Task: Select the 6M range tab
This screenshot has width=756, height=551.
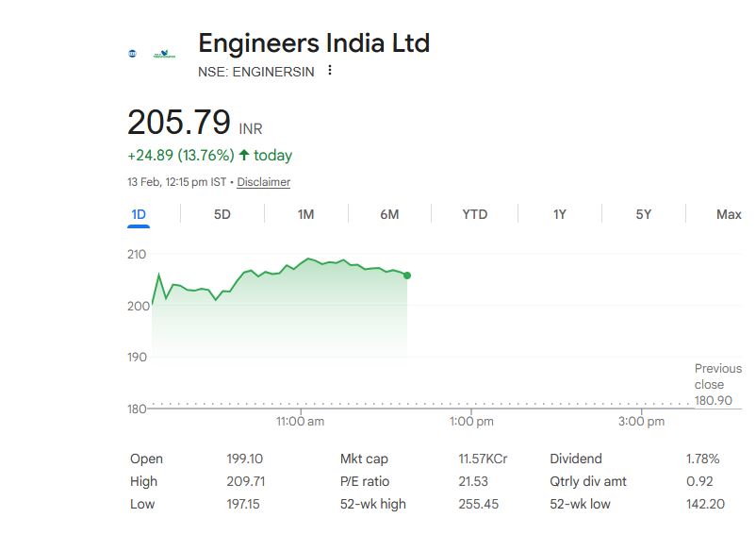Action: 389,214
